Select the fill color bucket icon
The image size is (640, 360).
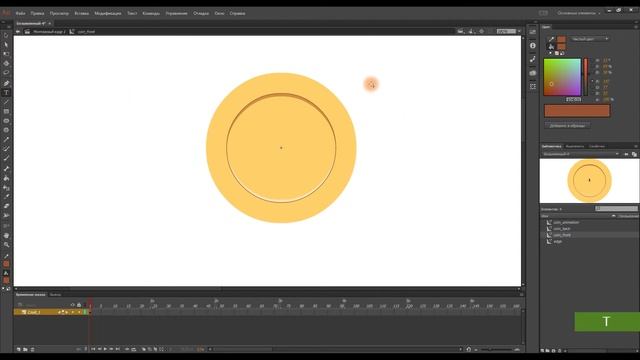click(x=551, y=47)
